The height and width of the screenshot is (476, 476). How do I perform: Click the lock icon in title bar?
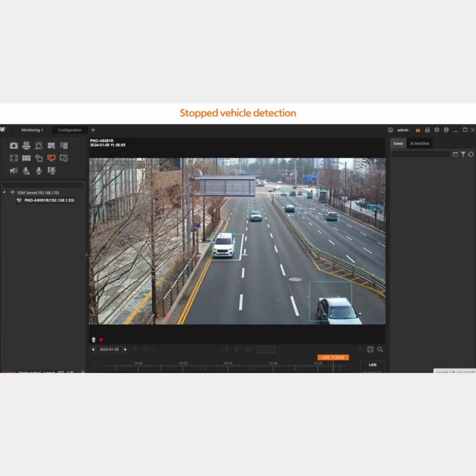coord(427,130)
